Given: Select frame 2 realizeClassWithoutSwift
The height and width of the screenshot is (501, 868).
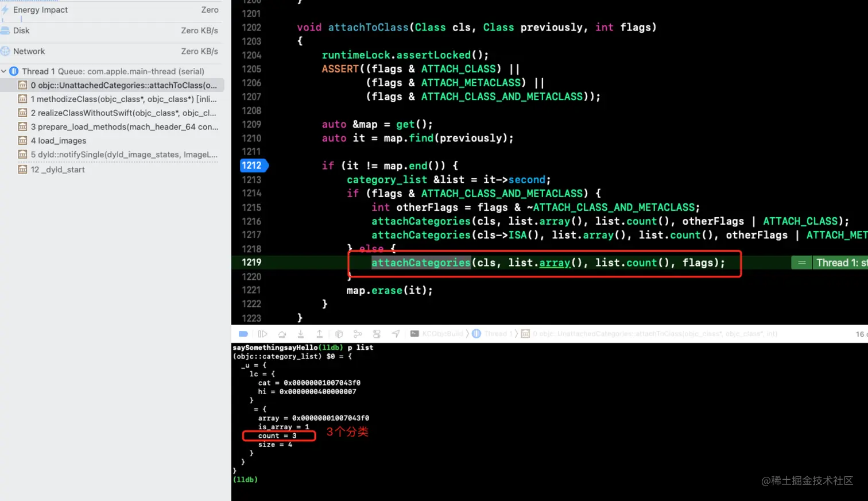Looking at the screenshot, I should click(112, 113).
